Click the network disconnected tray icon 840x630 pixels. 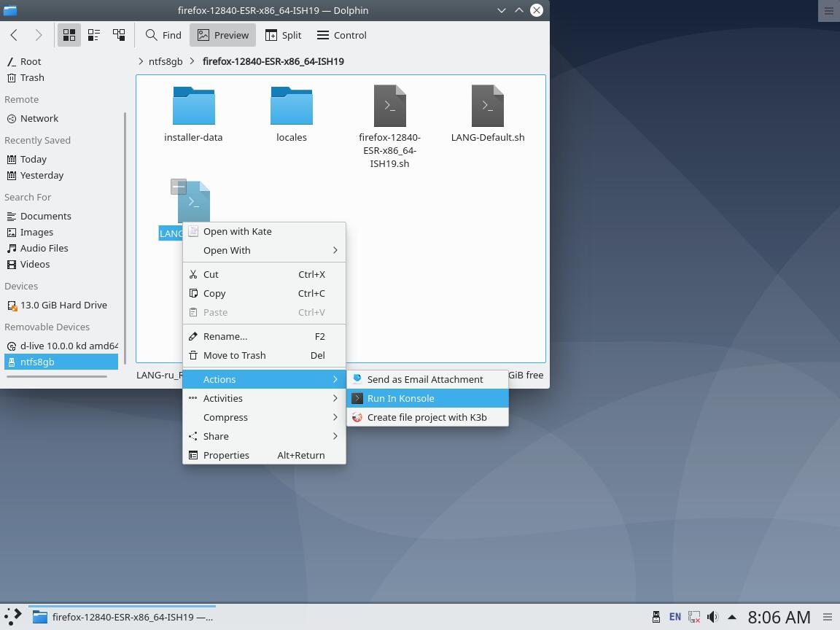[693, 617]
